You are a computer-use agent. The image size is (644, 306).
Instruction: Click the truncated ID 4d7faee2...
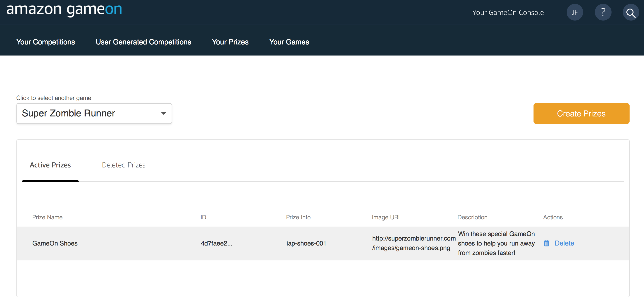pyautogui.click(x=216, y=243)
